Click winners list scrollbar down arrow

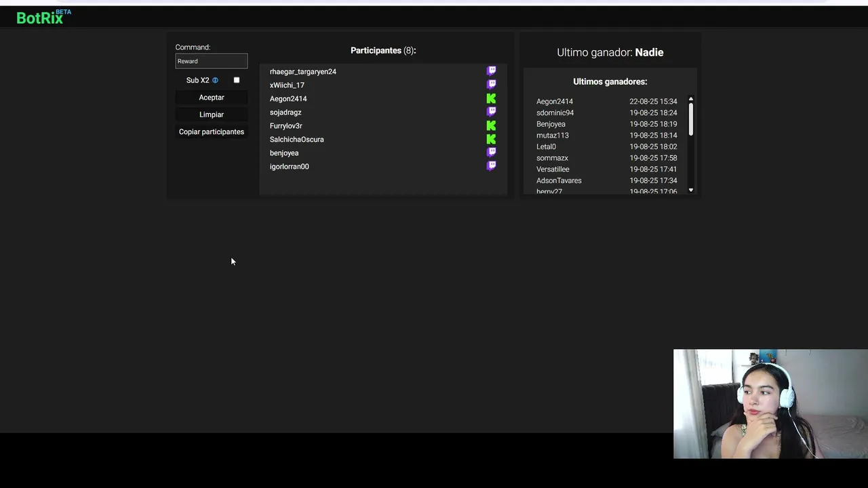tap(691, 190)
